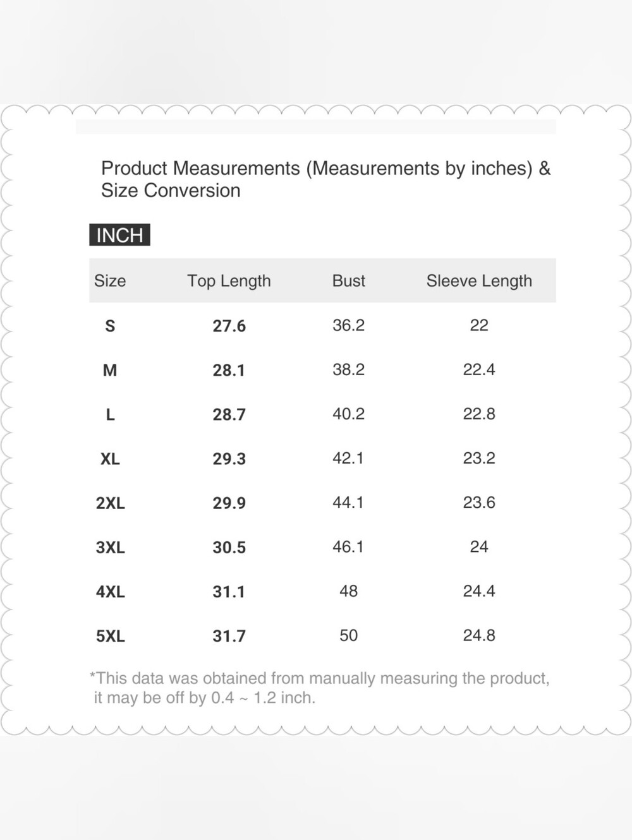Click the Bust column header
632x840 pixels.
[349, 281]
